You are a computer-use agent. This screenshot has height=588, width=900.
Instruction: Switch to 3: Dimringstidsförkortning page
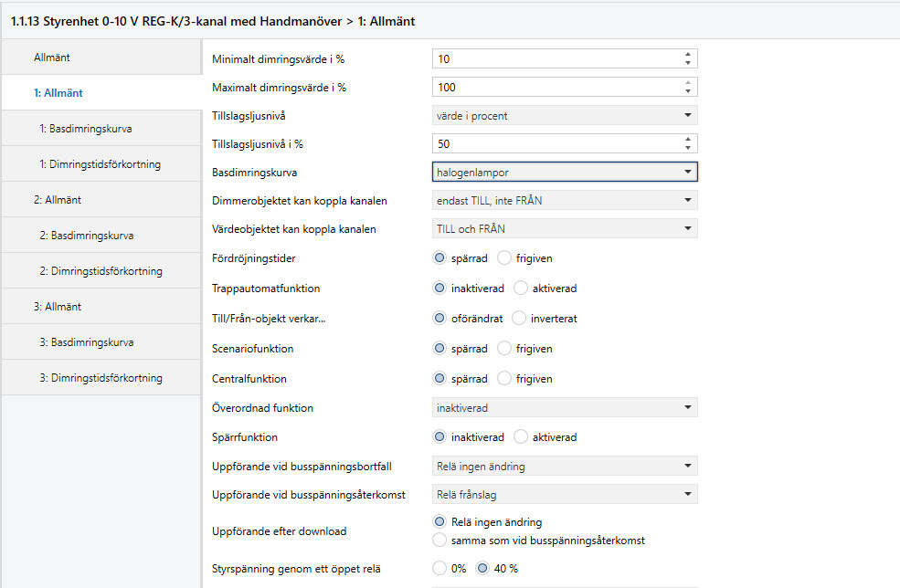click(101, 378)
